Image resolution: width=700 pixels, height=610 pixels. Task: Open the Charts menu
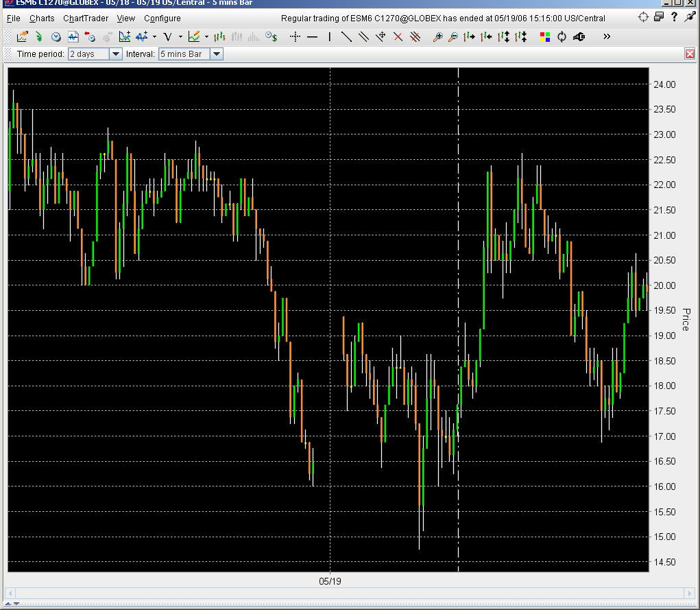pos(42,19)
